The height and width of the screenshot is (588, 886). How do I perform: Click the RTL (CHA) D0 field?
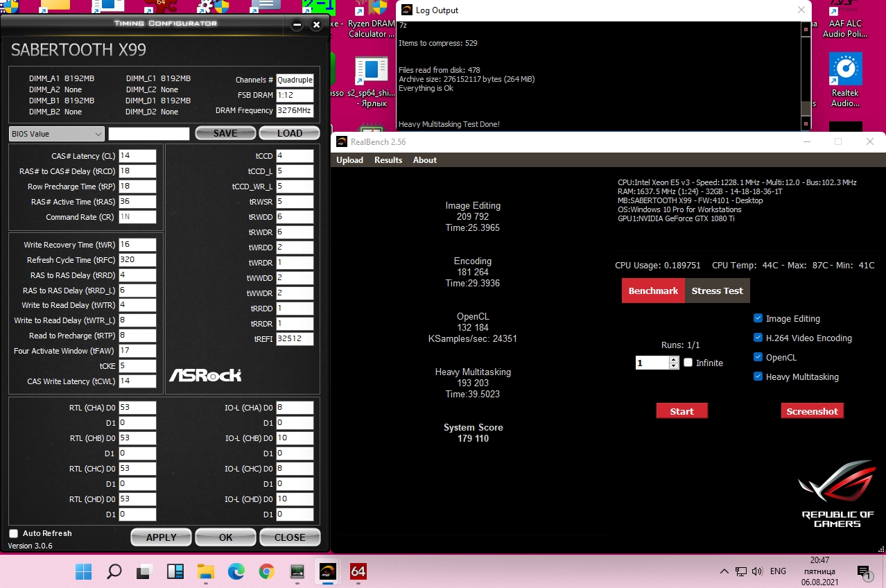[x=137, y=408]
